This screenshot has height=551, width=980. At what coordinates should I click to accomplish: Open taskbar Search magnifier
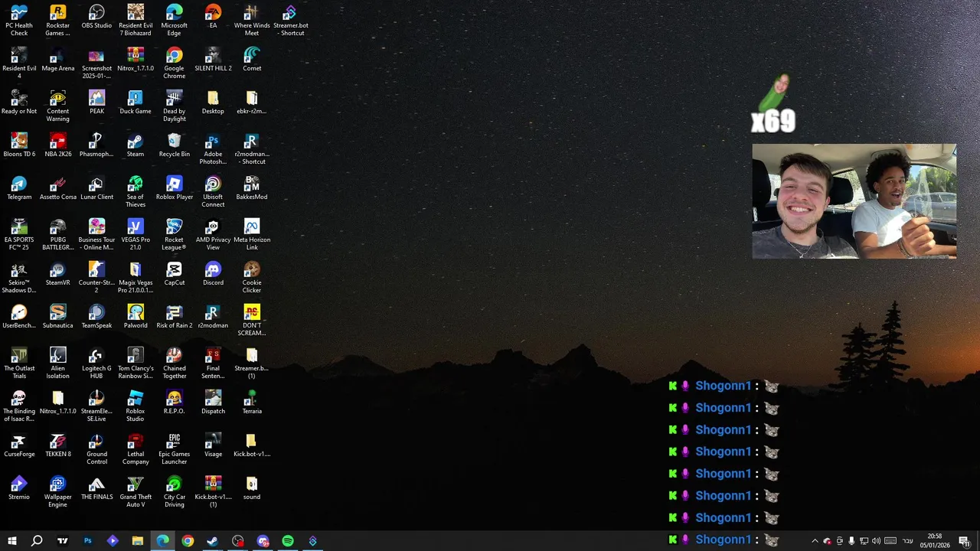coord(37,541)
